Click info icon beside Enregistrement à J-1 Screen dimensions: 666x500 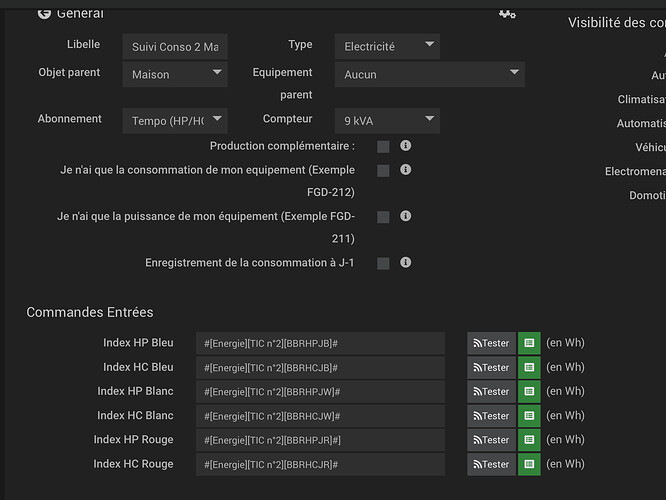click(406, 263)
